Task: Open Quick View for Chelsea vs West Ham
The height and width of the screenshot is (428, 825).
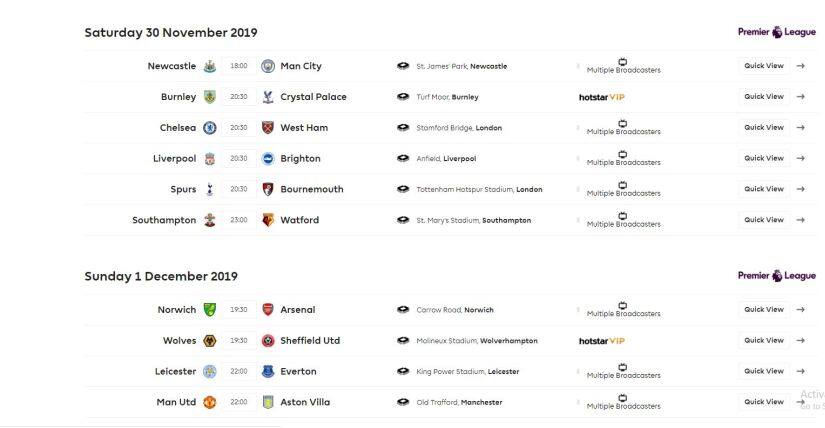Action: 764,128
